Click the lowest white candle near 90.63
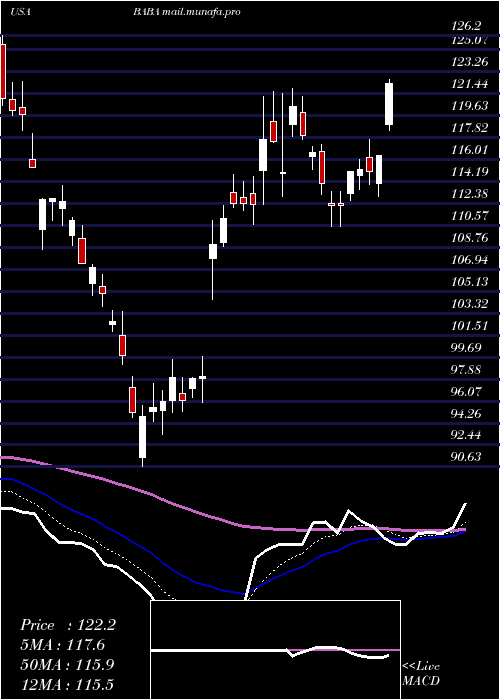The width and height of the screenshot is (500, 700). click(142, 436)
